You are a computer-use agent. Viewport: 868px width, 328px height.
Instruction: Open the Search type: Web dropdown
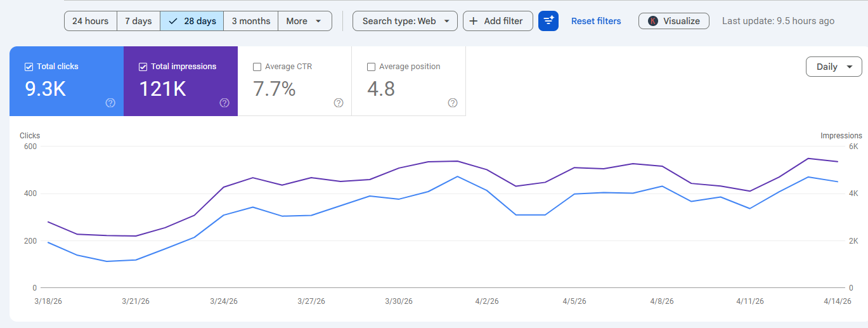[405, 21]
